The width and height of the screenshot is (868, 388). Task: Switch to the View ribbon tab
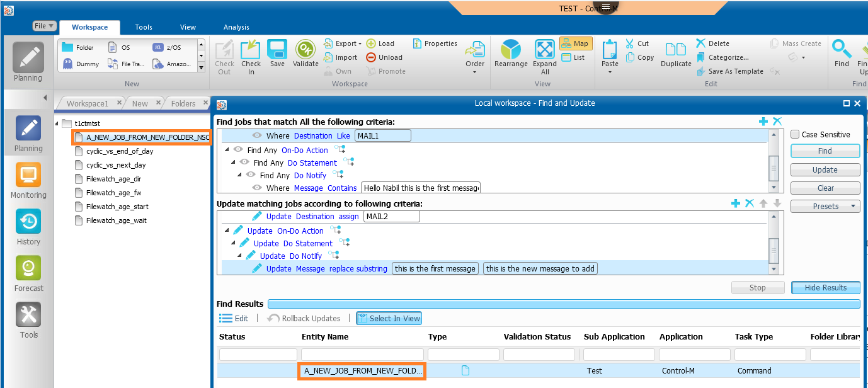188,27
